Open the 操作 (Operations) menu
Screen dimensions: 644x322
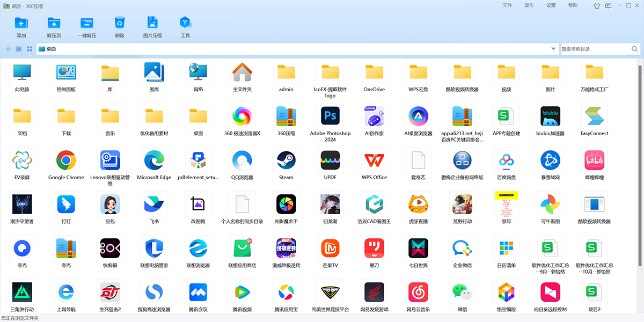coord(529,5)
